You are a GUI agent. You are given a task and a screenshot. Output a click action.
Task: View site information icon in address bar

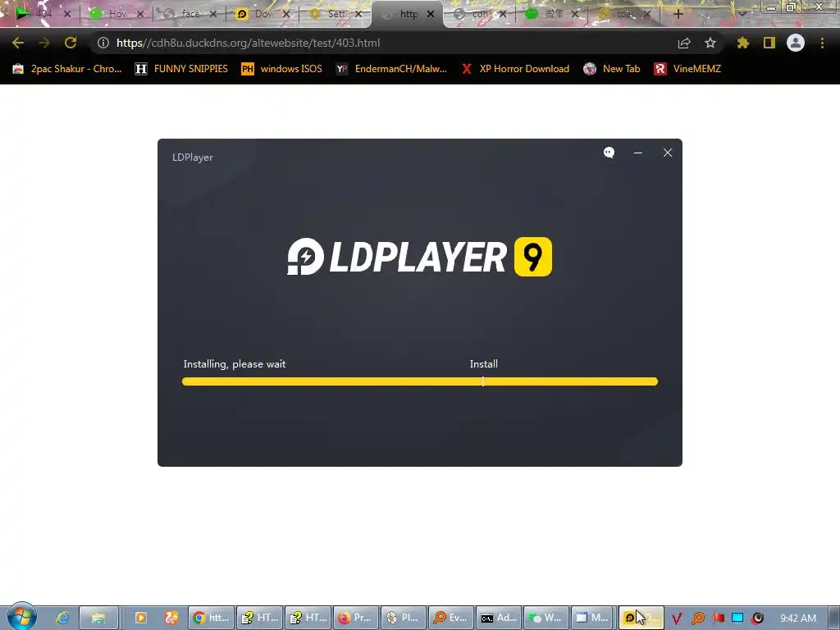point(103,43)
